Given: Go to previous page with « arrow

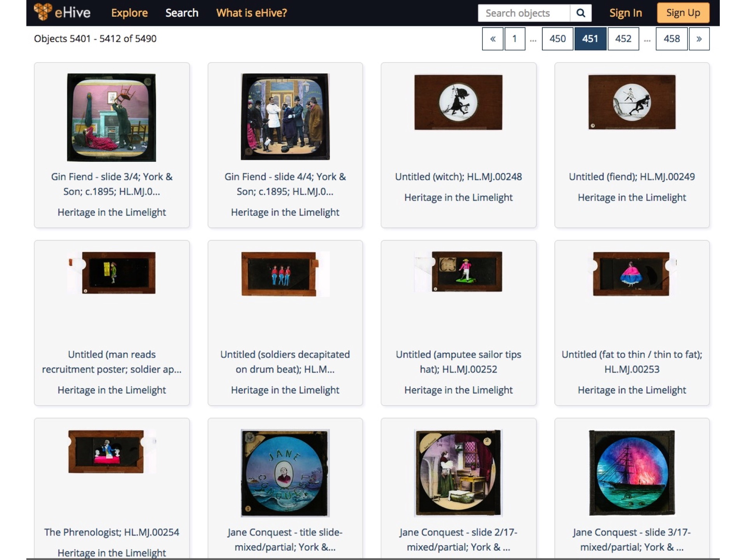Looking at the screenshot, I should click(493, 39).
